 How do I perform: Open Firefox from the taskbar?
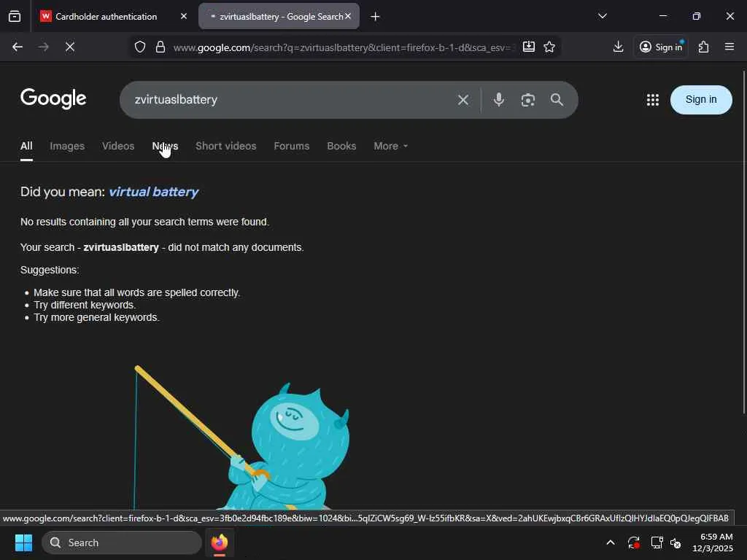pos(220,542)
